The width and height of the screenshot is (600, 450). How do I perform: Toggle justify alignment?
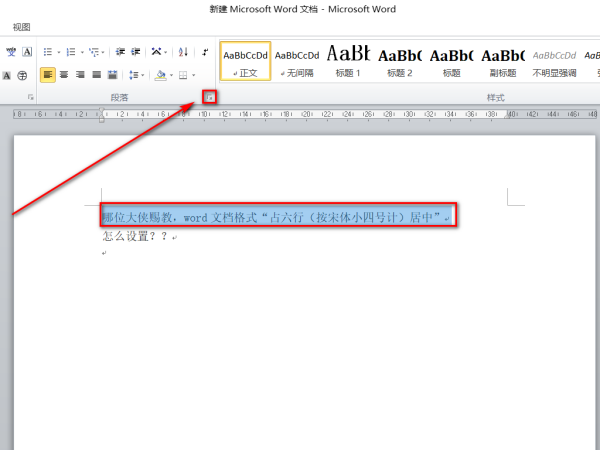[x=96, y=75]
